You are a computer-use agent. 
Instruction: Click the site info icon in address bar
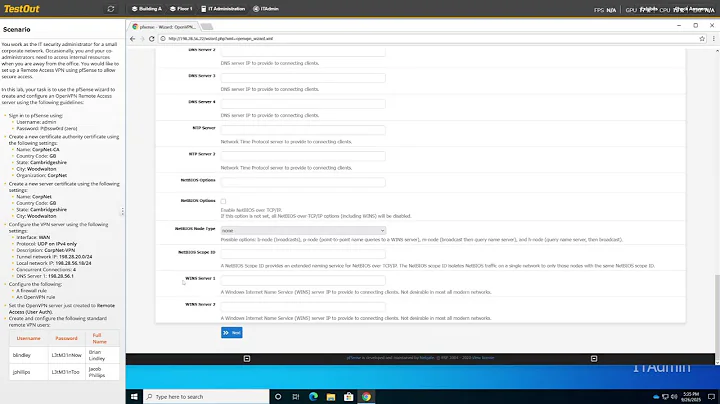[163, 39]
